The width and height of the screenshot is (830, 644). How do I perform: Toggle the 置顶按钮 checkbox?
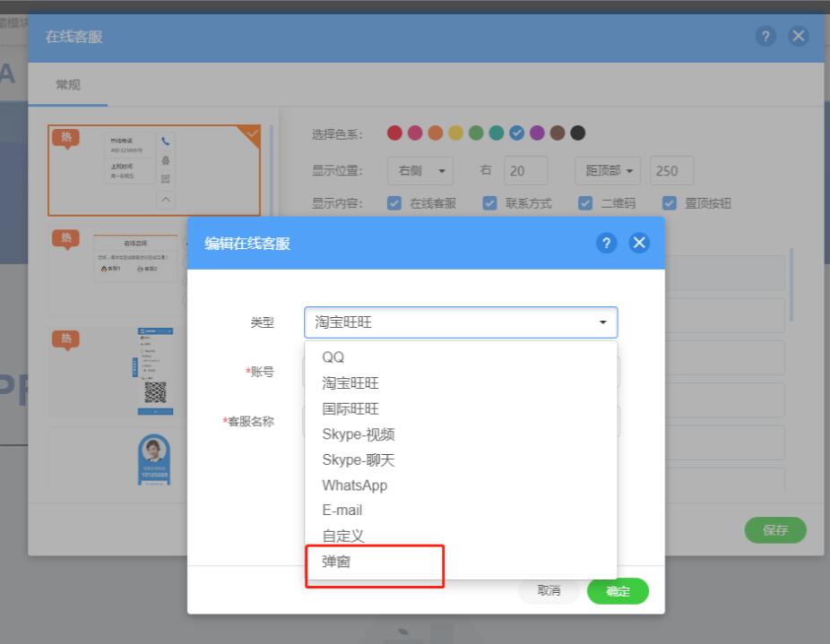(x=669, y=203)
